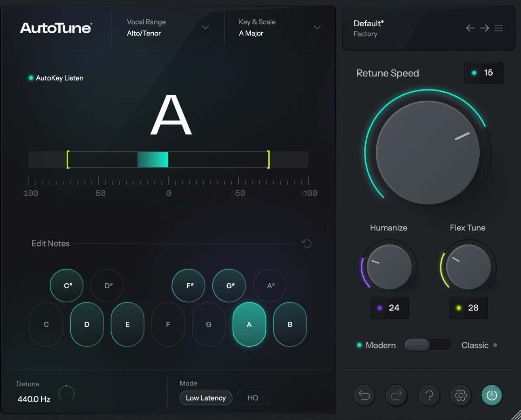Deselect the D note button
This screenshot has height=420, width=521.
click(87, 324)
